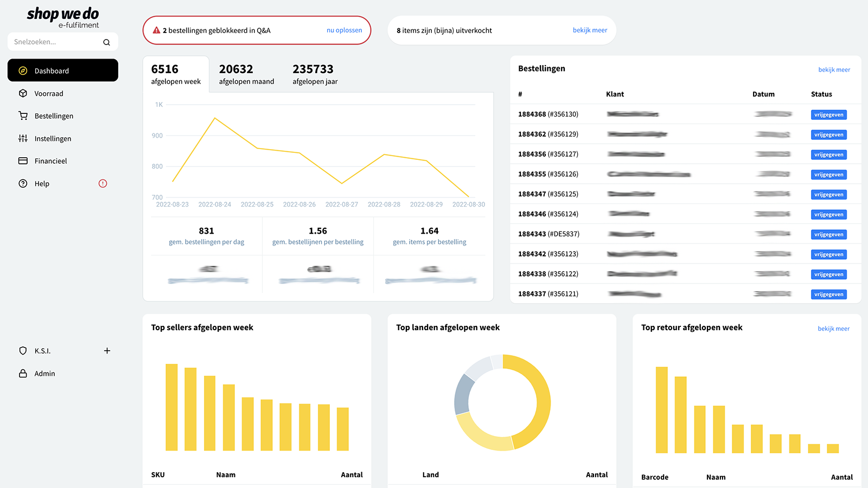Image resolution: width=868 pixels, height=488 pixels.
Task: Click the Datum column header
Action: 763,94
